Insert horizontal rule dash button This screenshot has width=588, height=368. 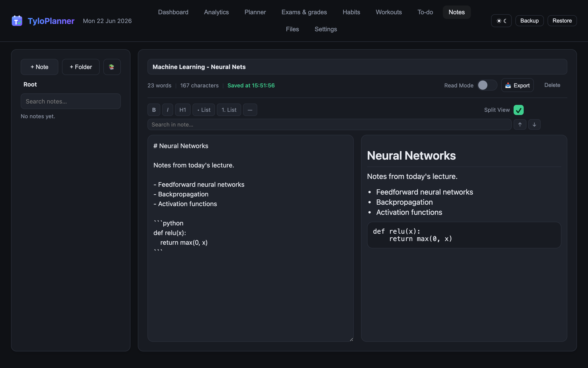250,110
